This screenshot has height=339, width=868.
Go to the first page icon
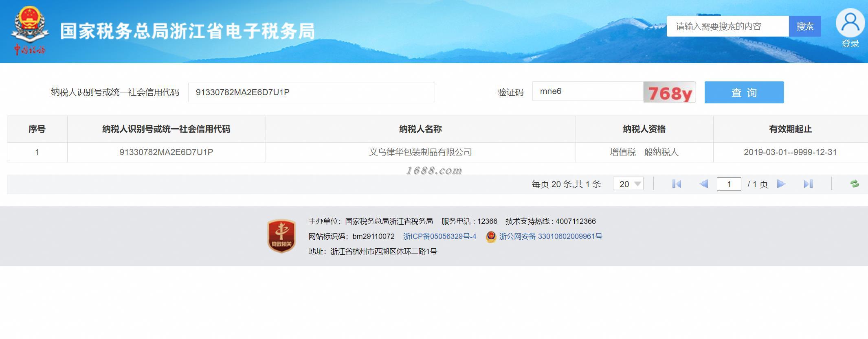(677, 184)
